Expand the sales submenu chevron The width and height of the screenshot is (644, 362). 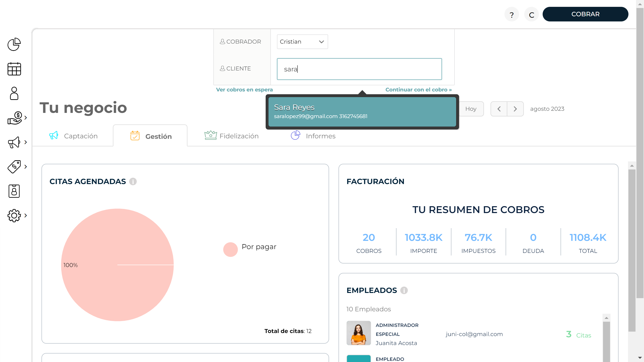[x=25, y=118]
